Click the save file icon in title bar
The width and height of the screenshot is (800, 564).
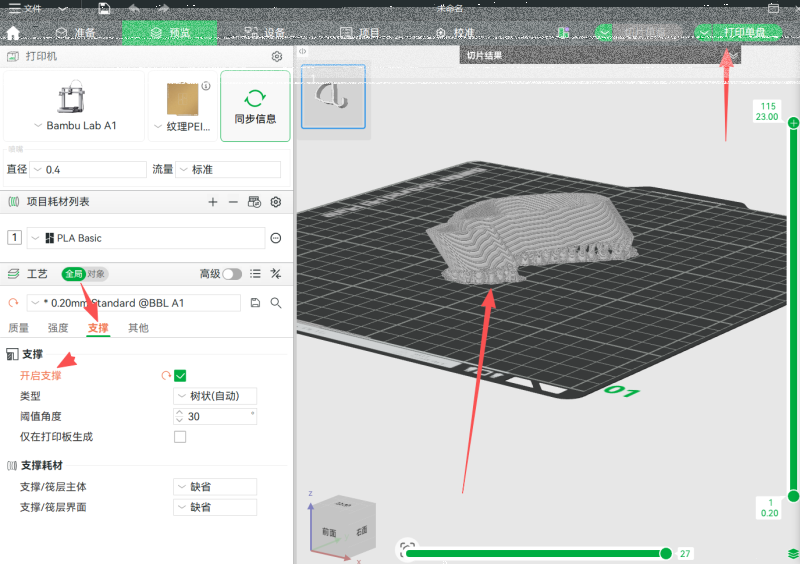(104, 8)
